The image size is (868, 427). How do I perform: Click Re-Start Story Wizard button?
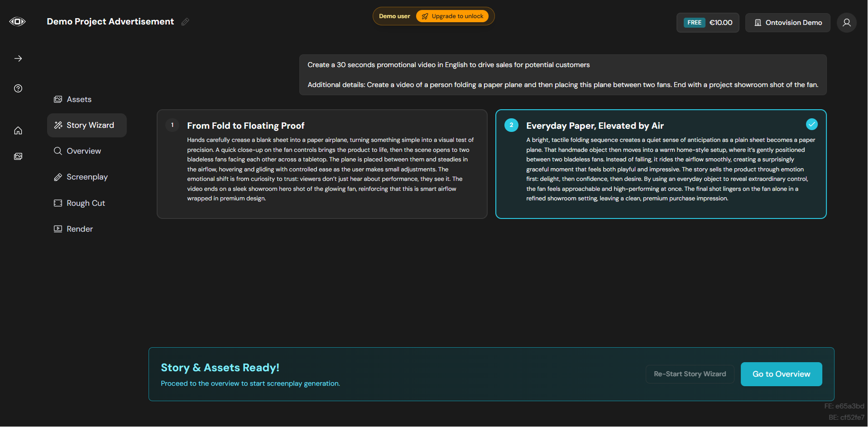tap(690, 374)
